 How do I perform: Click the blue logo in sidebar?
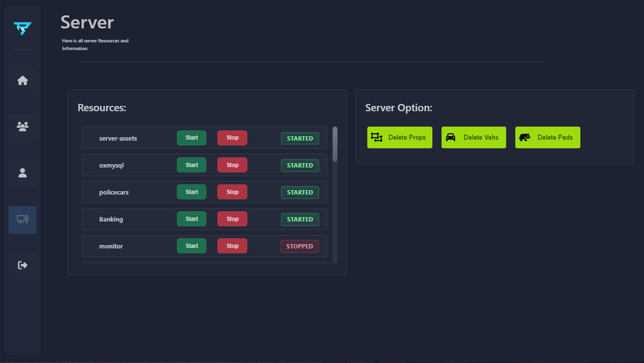23,29
